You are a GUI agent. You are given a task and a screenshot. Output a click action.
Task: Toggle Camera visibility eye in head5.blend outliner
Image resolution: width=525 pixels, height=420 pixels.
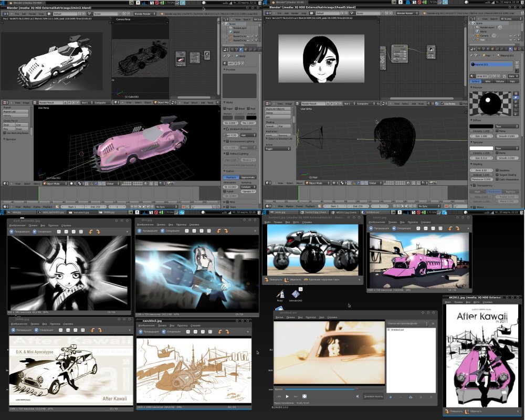pyautogui.click(x=511, y=36)
